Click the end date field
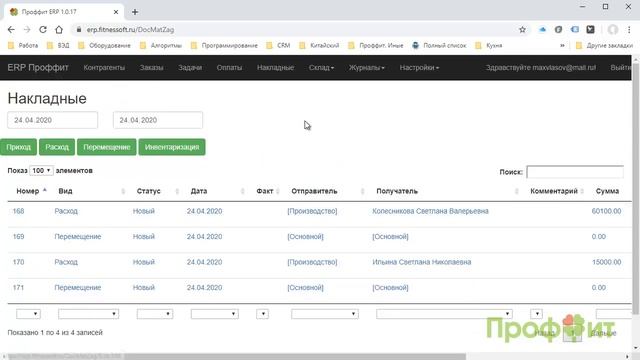The width and height of the screenshot is (640, 360). pos(158,120)
